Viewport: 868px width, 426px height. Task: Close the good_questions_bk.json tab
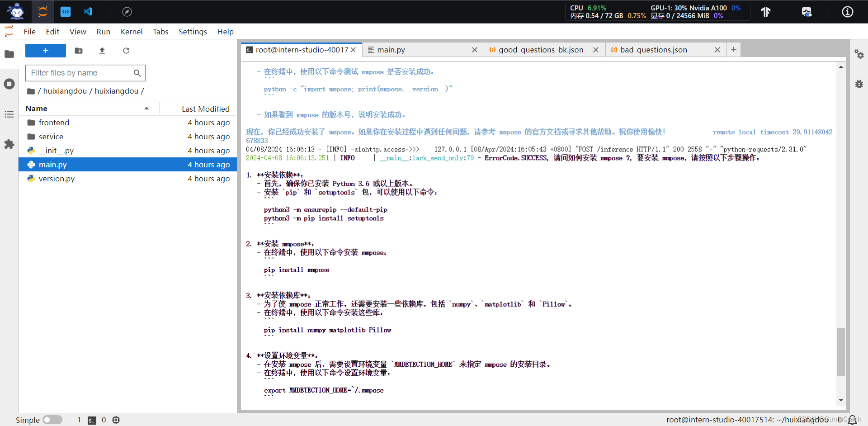pyautogui.click(x=596, y=50)
